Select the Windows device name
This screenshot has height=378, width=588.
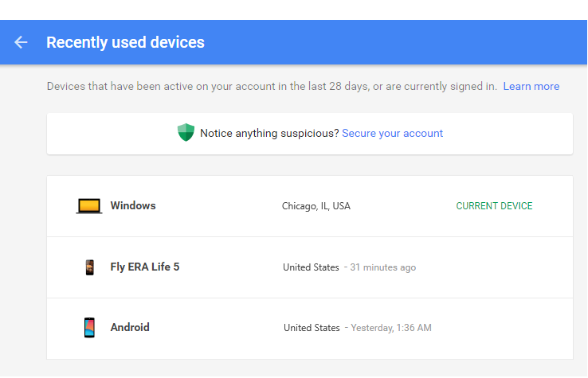click(133, 205)
